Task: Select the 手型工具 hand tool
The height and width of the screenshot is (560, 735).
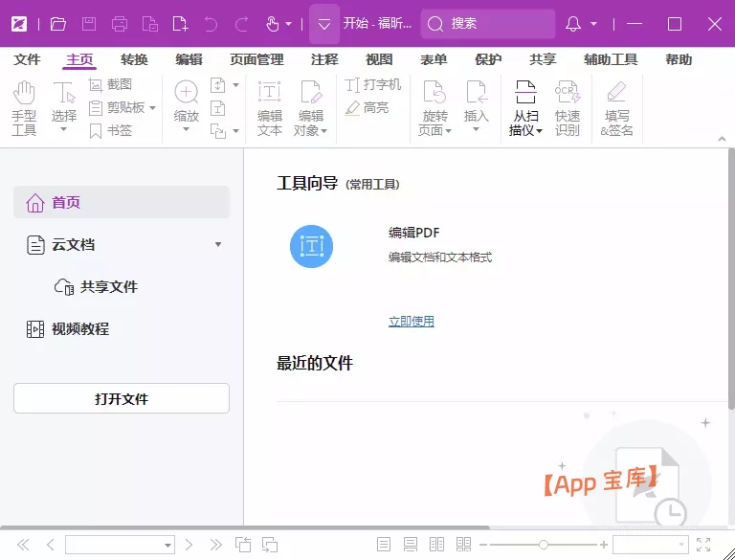Action: pyautogui.click(x=24, y=108)
